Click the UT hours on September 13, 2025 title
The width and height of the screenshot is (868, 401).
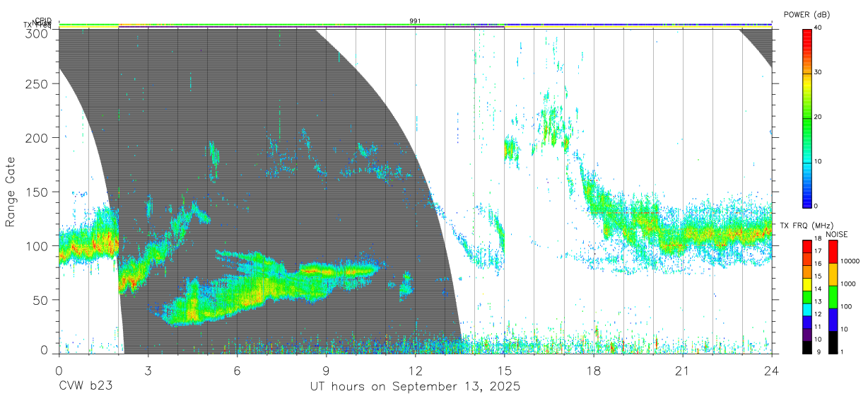coord(415,387)
